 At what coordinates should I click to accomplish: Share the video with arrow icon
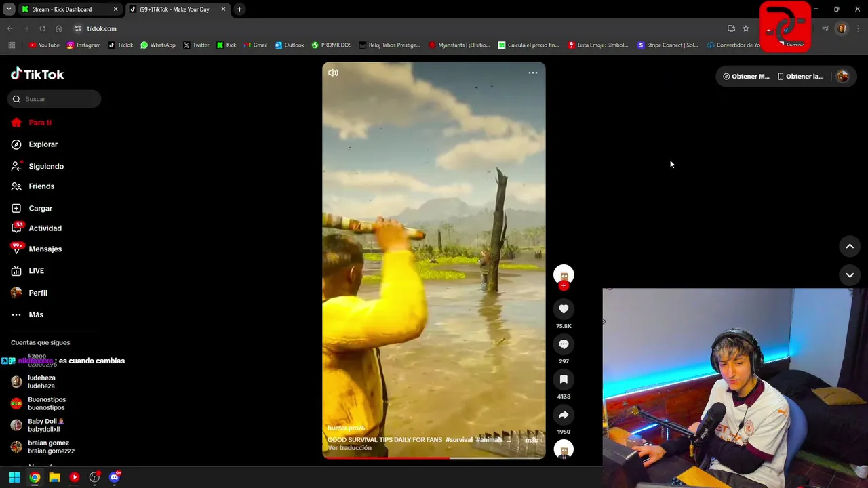(x=564, y=415)
